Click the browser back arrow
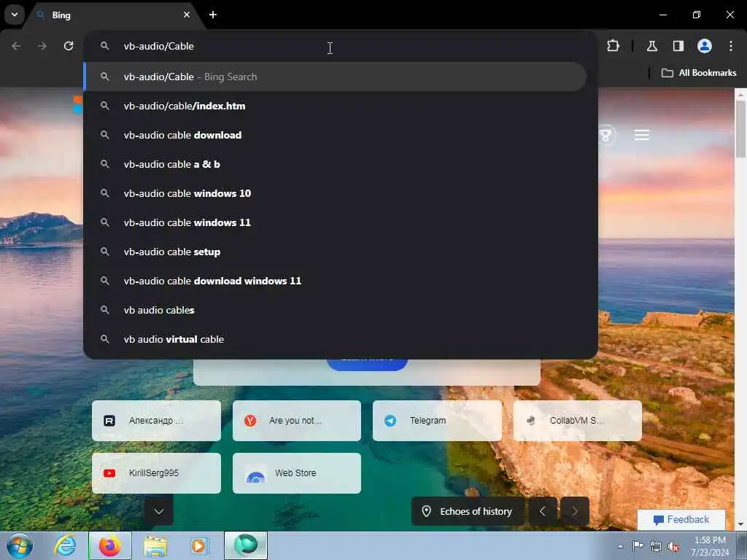Viewport: 747px width, 560px height. [16, 46]
